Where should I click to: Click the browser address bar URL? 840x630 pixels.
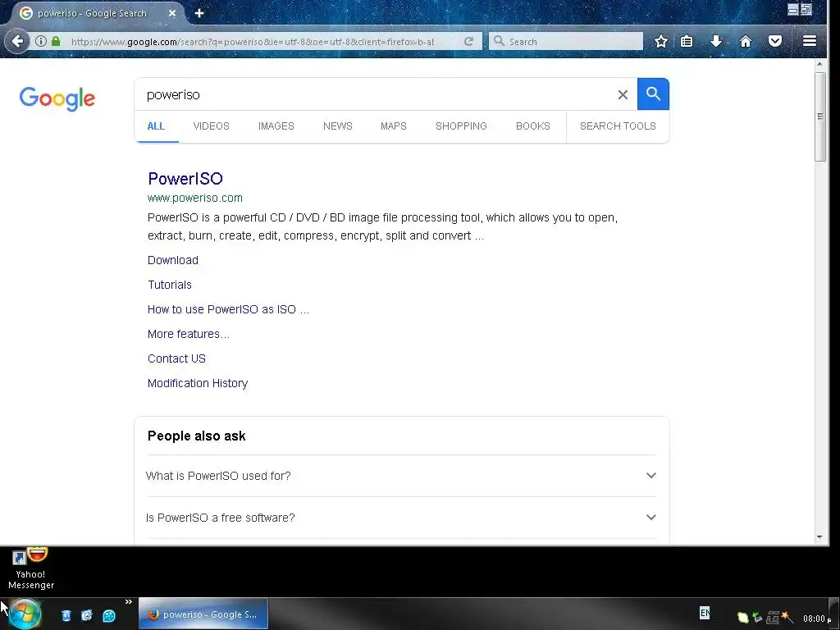[252, 41]
